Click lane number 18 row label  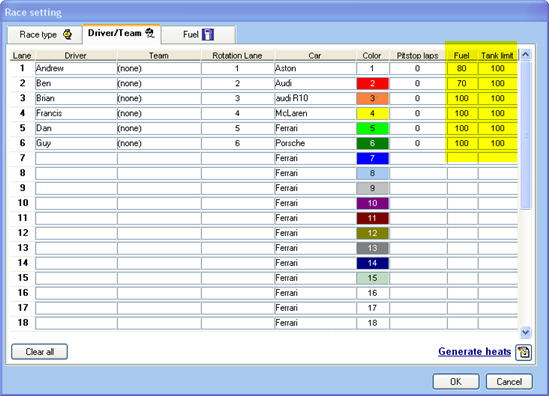22,322
